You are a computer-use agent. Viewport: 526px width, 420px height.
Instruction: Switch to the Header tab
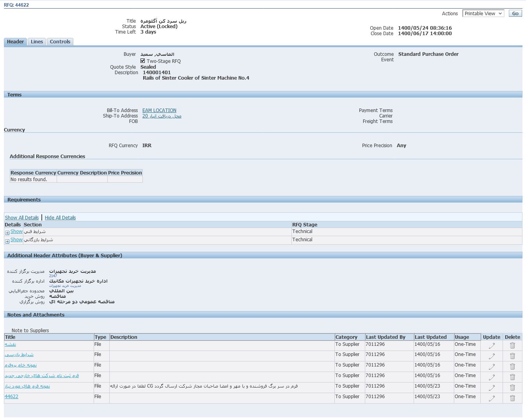[15, 42]
